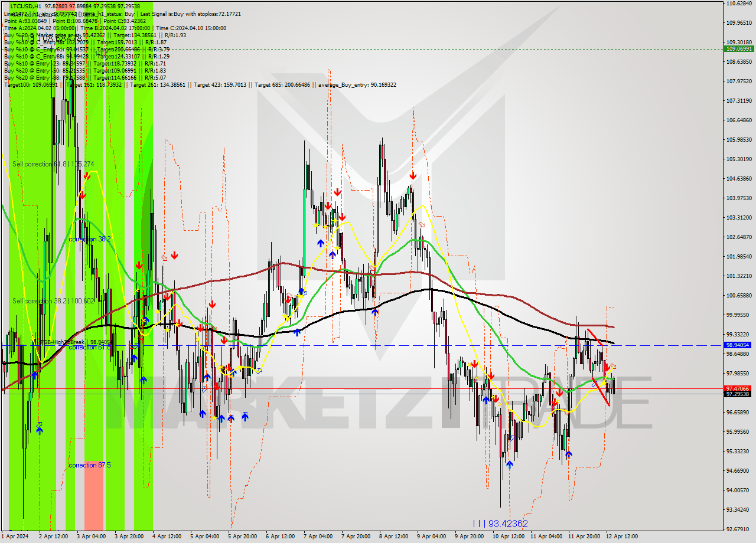The height and width of the screenshot is (543, 756).
Task: Click the 'Time C:2024.04.10 15:00:00' text
Action: pyautogui.click(x=191, y=28)
